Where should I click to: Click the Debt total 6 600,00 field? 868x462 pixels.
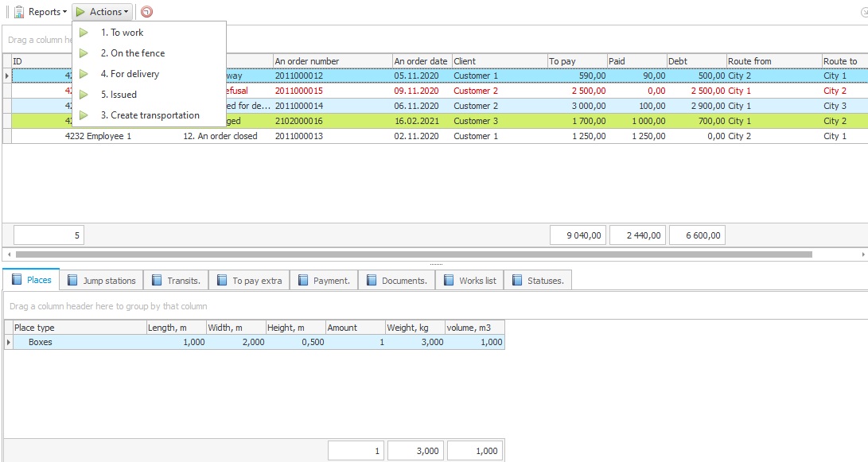pos(698,235)
